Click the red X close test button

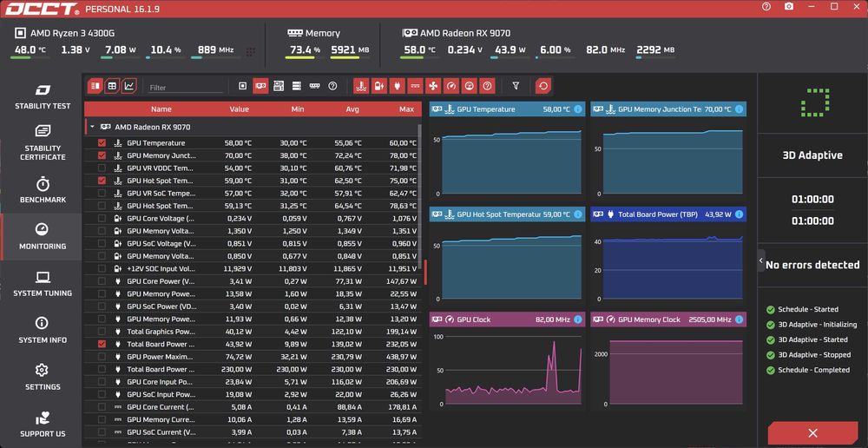(x=812, y=433)
